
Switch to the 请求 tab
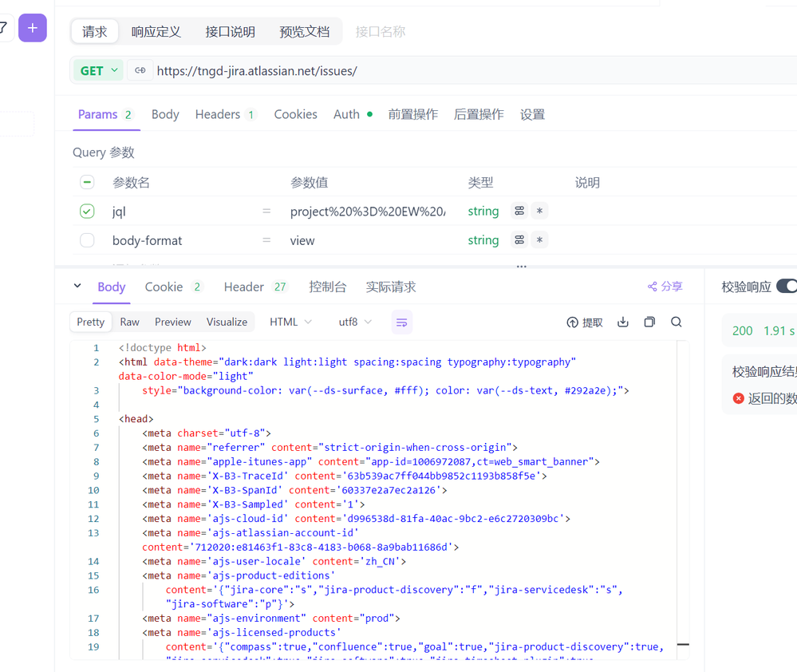coord(95,31)
